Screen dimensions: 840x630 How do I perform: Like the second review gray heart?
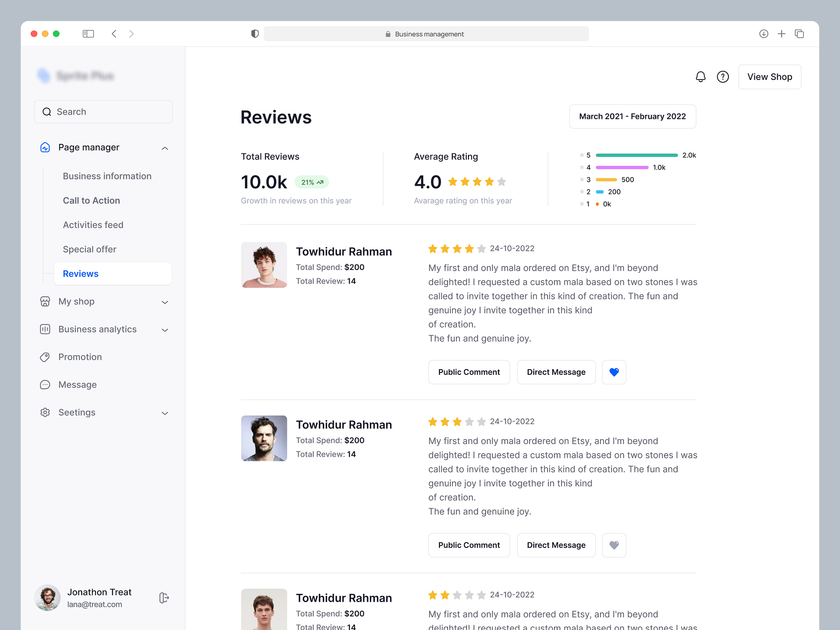click(x=614, y=545)
